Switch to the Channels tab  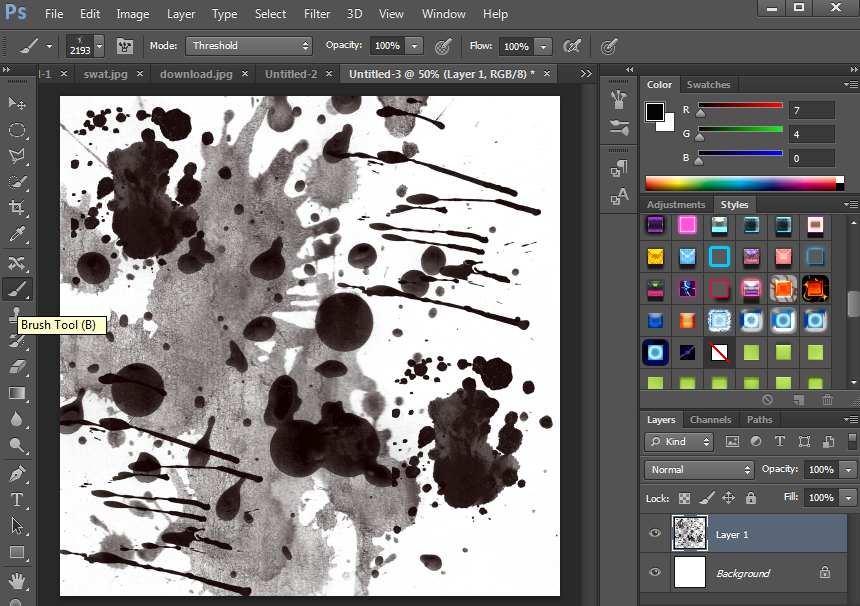710,420
